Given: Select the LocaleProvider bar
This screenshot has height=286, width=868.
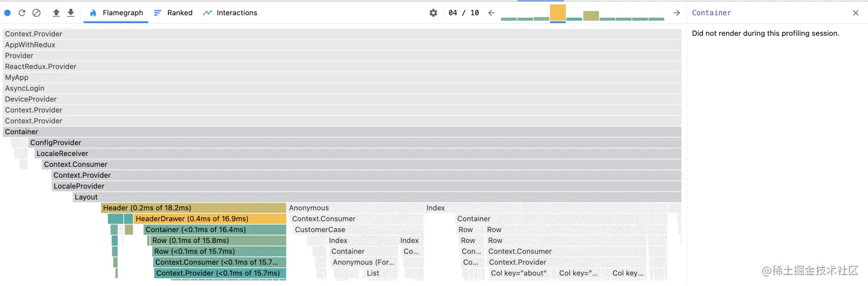Looking at the screenshot, I should [x=367, y=186].
